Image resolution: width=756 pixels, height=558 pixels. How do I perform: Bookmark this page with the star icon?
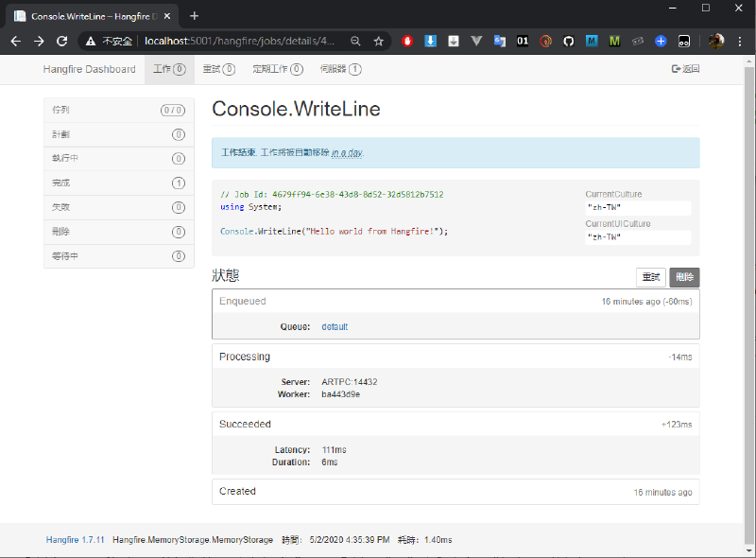[x=378, y=41]
